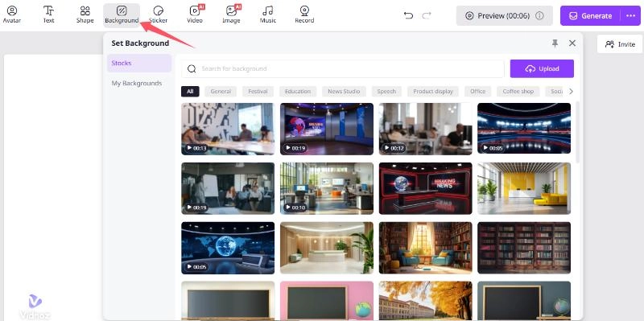Select wooden reception lobby background
The width and height of the screenshot is (644, 321).
point(327,248)
